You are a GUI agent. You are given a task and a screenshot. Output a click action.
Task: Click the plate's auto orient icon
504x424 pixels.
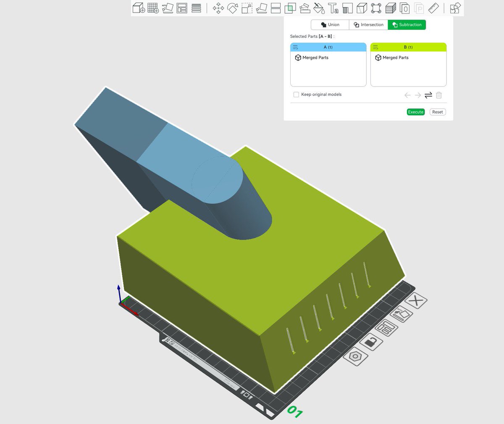pyautogui.click(x=402, y=315)
